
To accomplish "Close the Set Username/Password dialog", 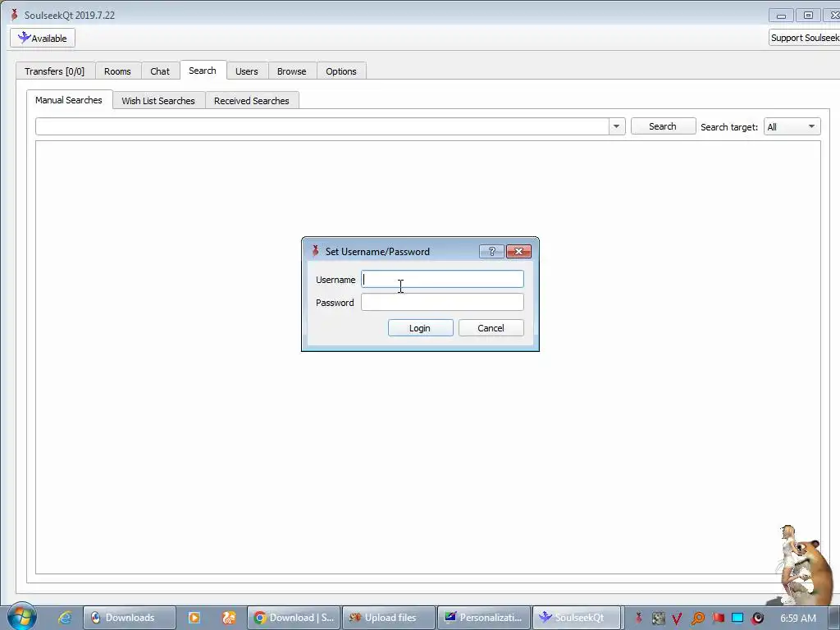I will (x=518, y=251).
